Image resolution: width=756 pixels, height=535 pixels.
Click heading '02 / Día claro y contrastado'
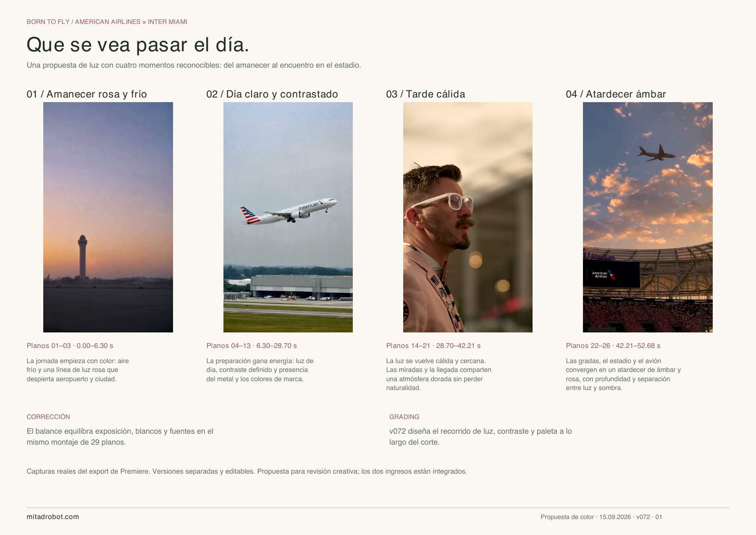click(272, 94)
